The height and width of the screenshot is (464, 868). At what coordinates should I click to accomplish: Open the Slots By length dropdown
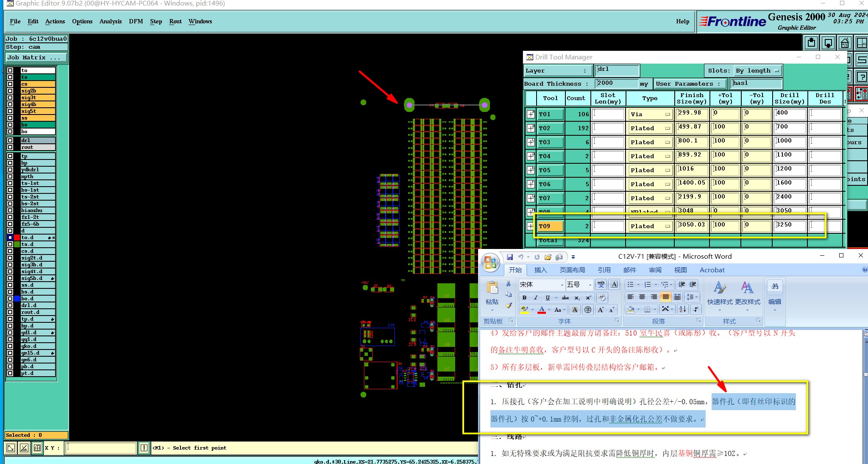click(x=758, y=71)
